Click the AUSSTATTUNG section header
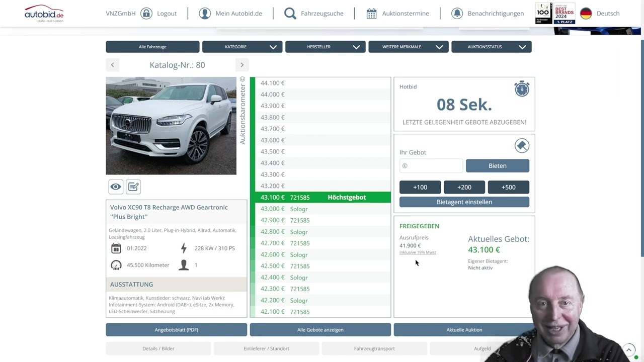This screenshot has height=362, width=644. click(177, 284)
